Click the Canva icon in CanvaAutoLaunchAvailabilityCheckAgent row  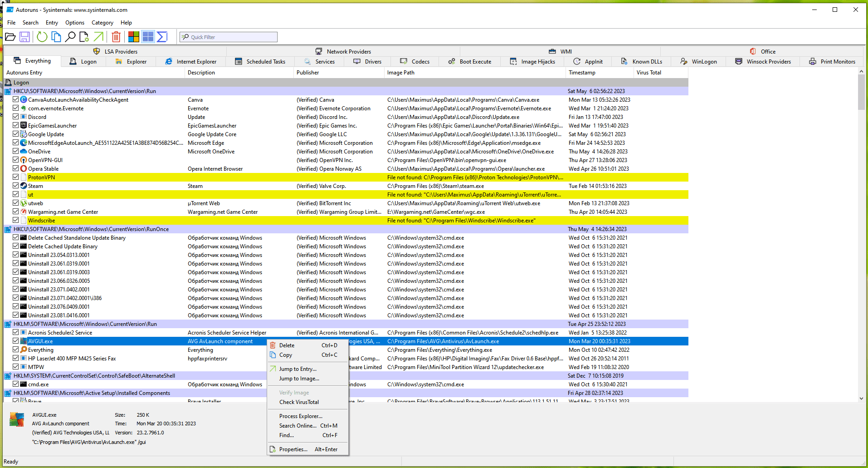coord(24,100)
